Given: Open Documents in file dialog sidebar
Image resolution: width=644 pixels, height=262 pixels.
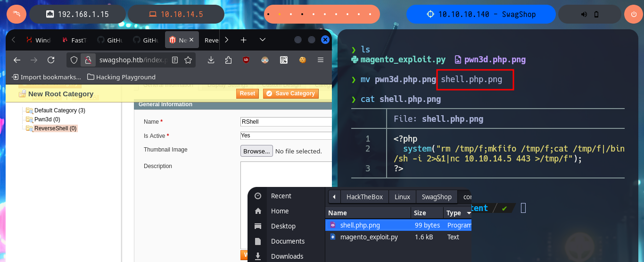Looking at the screenshot, I should 288,241.
